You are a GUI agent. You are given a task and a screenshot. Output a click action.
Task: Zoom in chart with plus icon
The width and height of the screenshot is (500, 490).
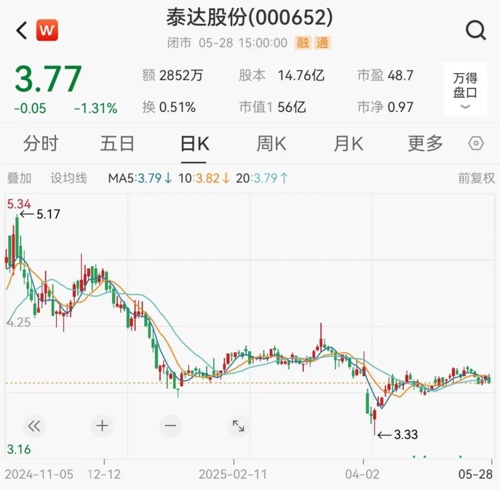[x=102, y=426]
